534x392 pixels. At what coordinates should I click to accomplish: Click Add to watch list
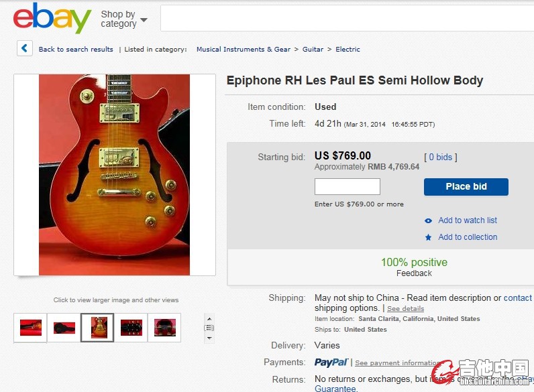point(468,220)
